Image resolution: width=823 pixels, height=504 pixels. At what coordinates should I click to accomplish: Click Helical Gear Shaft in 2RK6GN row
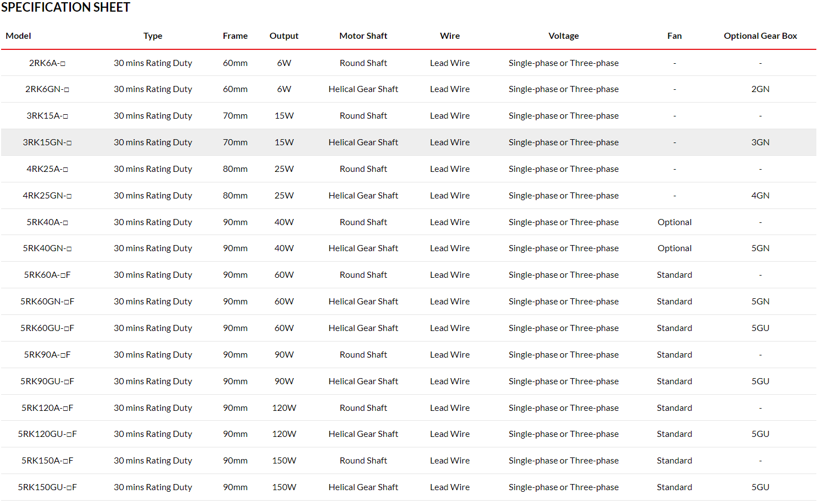363,89
